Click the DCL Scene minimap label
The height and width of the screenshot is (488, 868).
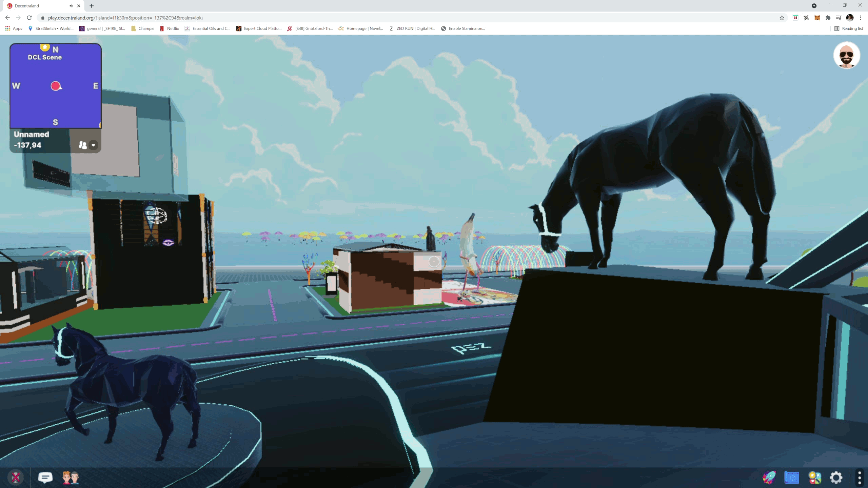pyautogui.click(x=45, y=57)
